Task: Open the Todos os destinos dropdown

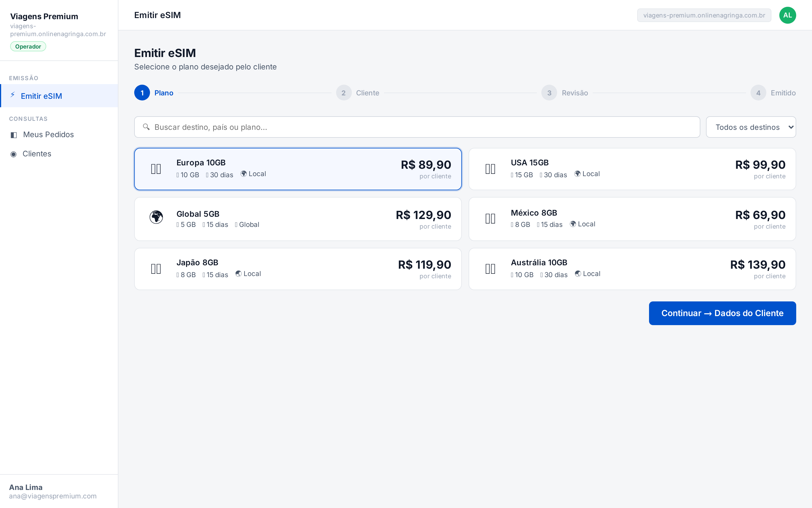Action: coord(751,127)
